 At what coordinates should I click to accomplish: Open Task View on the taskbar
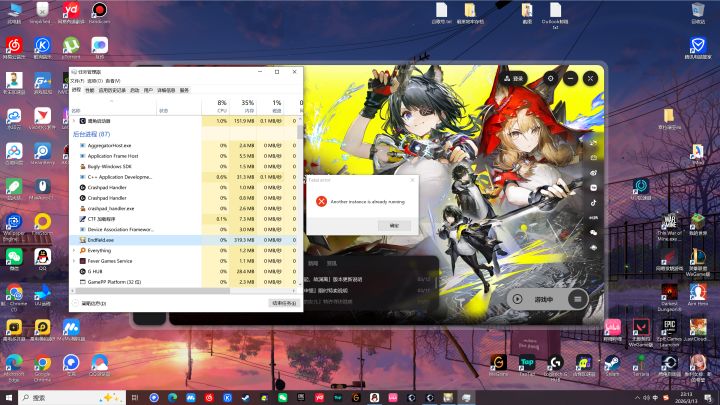pos(135,398)
